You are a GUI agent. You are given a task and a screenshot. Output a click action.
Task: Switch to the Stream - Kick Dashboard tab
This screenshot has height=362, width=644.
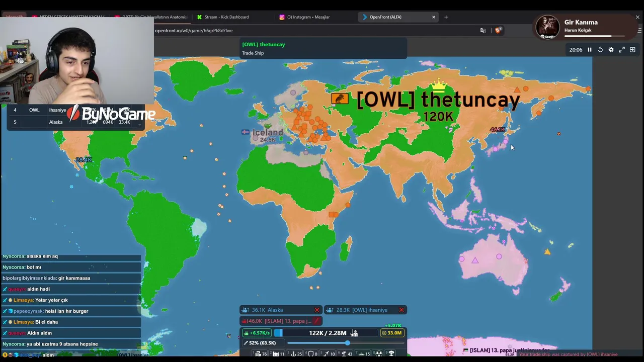[226, 17]
